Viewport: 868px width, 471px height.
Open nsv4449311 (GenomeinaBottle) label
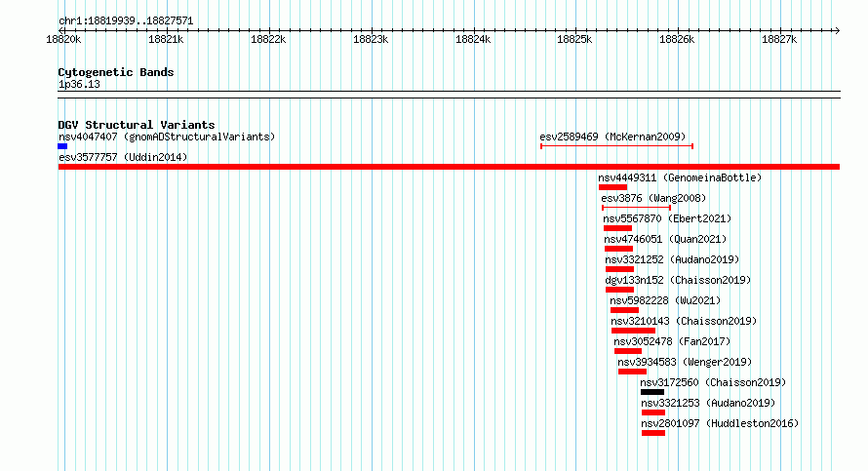680,177
